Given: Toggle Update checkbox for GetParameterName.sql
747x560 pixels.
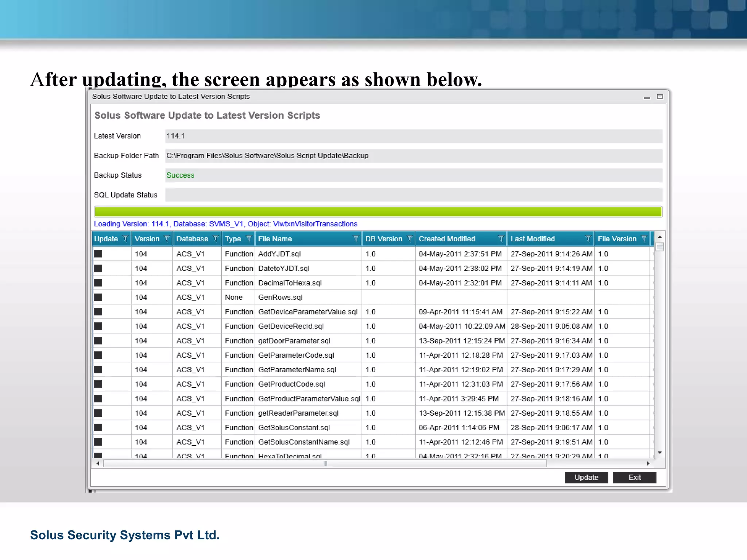Looking at the screenshot, I should click(x=98, y=369).
